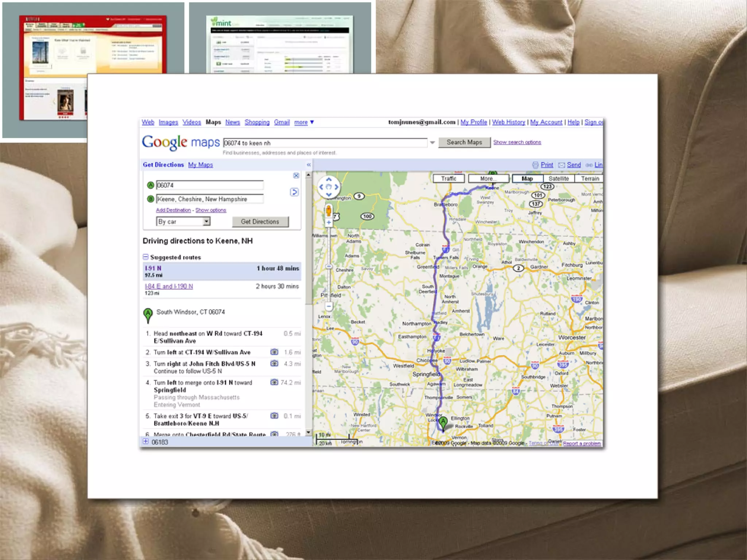Collapse the Suggested routes section
The width and height of the screenshot is (747, 560).
pyautogui.click(x=146, y=257)
